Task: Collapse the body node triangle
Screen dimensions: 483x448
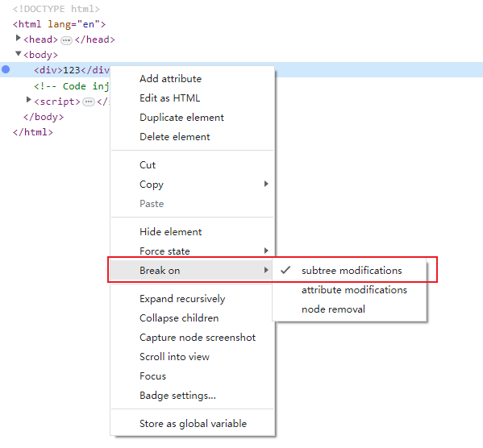Action: pyautogui.click(x=19, y=53)
